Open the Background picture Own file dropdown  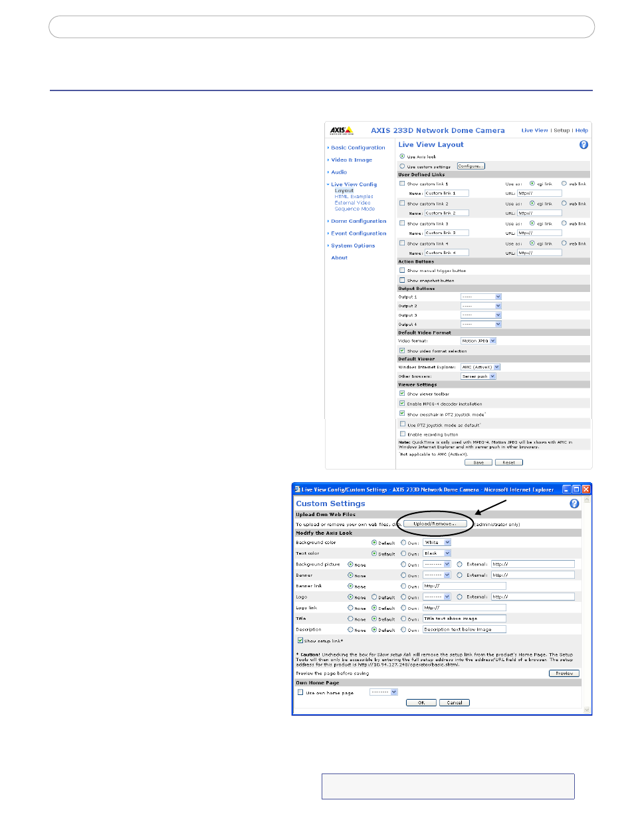(437, 564)
